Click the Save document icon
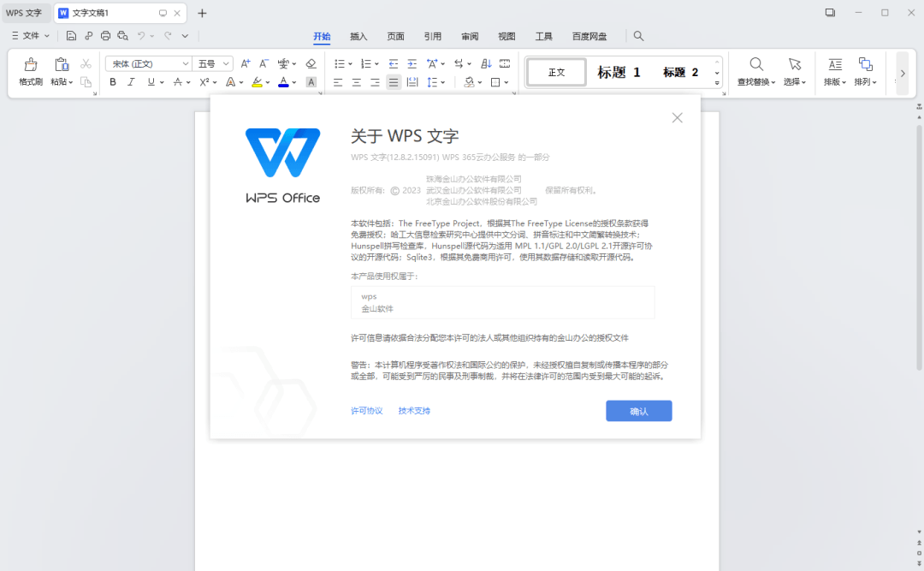Screen dimensions: 924x571 pos(71,36)
